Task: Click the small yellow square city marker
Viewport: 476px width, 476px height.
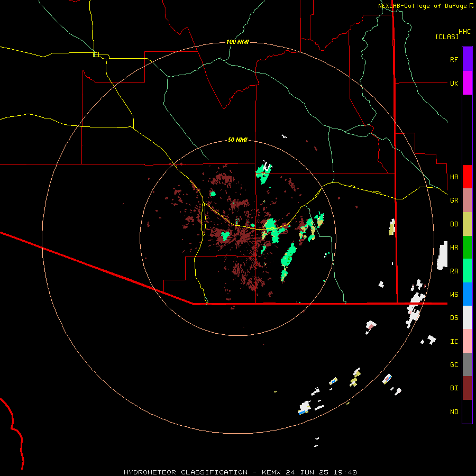Action: point(96,54)
